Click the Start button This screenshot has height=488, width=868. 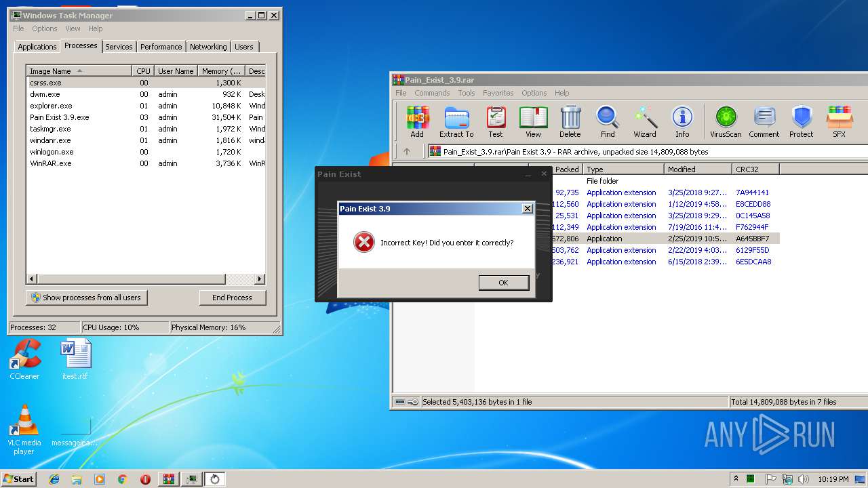[x=18, y=479]
